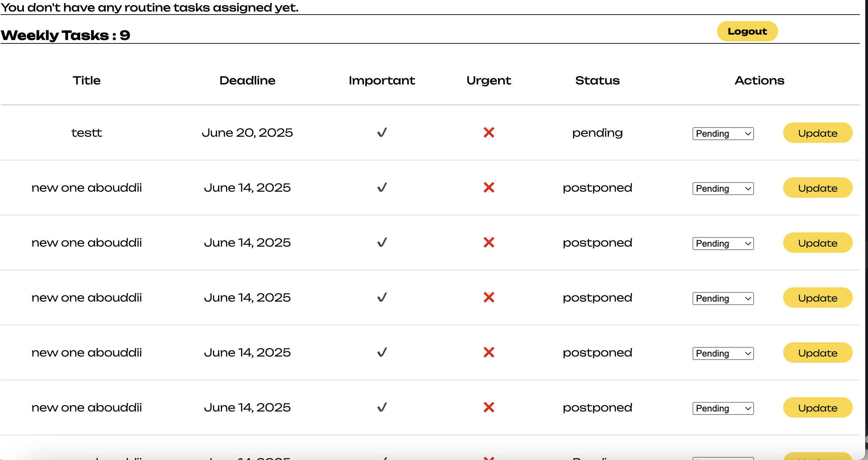Image resolution: width=868 pixels, height=460 pixels.
Task: Click Update in the fifth task row
Action: coord(817,353)
